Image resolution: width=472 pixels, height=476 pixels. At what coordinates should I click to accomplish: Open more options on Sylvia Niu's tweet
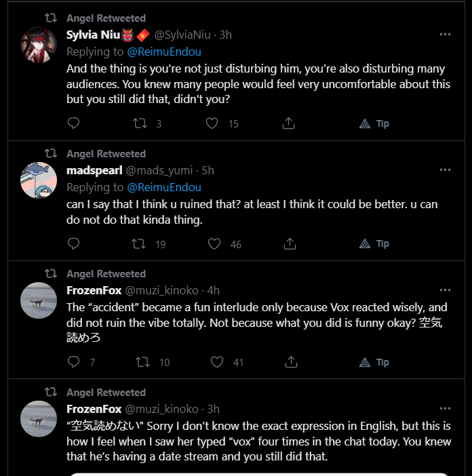click(x=445, y=34)
